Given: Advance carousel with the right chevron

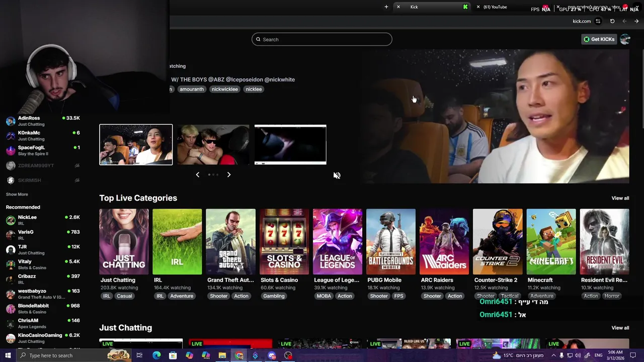Looking at the screenshot, I should point(228,174).
